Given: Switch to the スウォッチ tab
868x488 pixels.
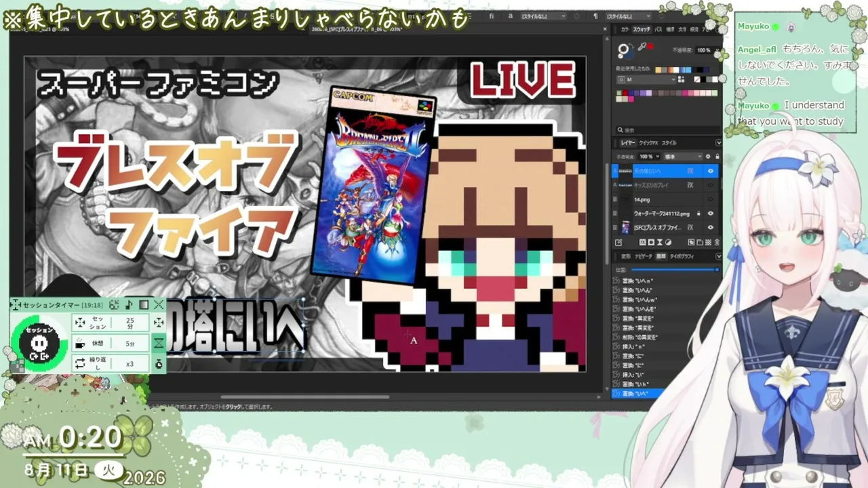Looking at the screenshot, I should 642,30.
